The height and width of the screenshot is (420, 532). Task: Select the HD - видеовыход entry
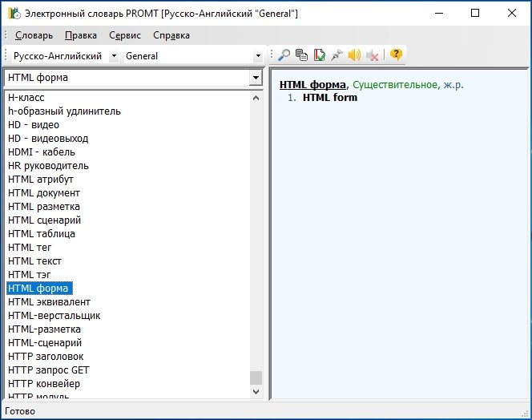coord(48,139)
